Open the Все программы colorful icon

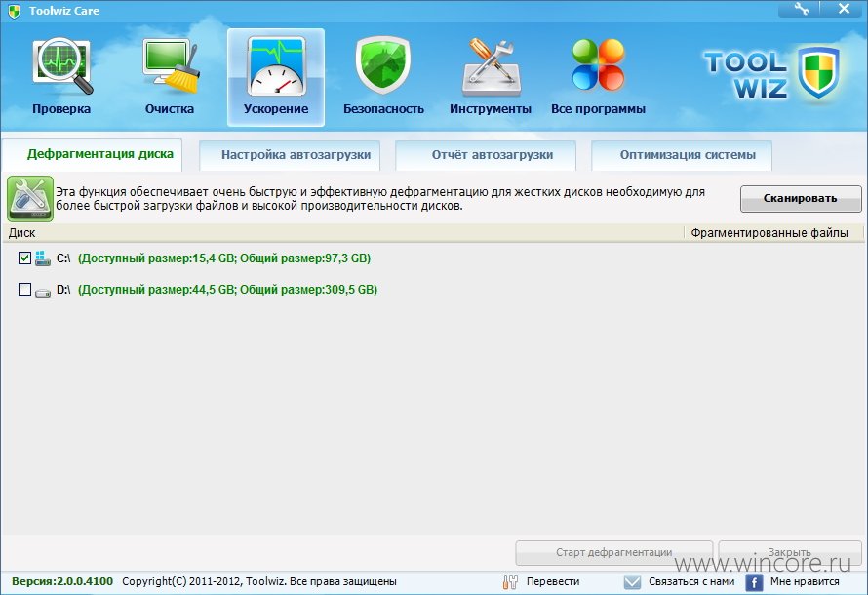(598, 64)
